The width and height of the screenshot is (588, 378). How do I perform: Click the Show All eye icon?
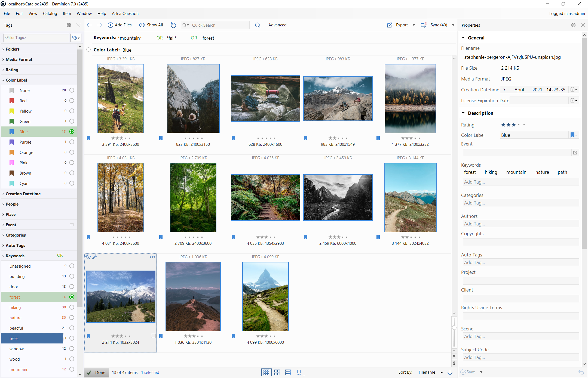[x=142, y=25]
